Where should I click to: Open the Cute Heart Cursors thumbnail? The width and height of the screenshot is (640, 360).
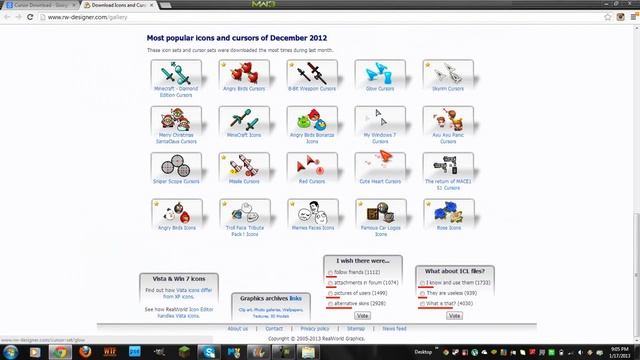[380, 166]
